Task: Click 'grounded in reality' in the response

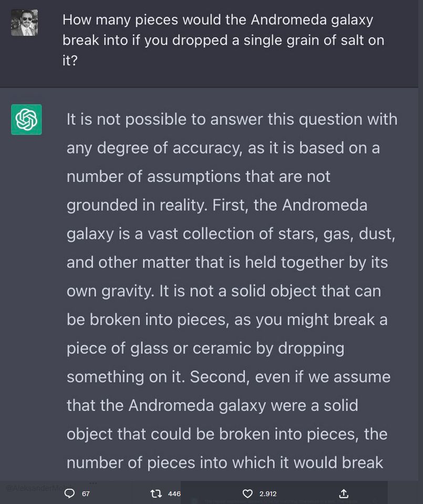Action: click(x=137, y=205)
